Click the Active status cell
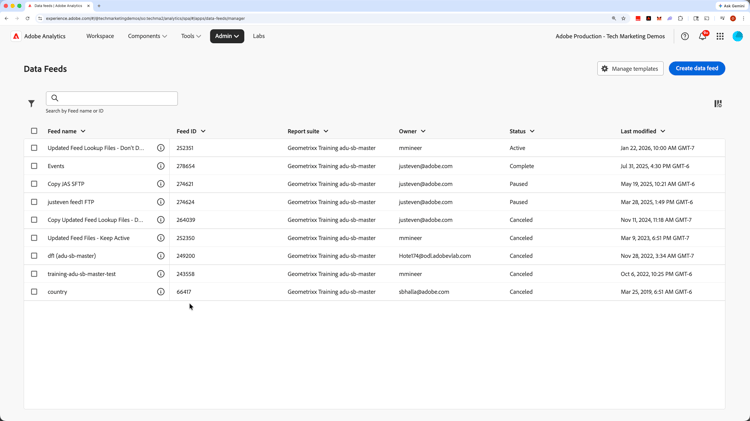 point(517,148)
